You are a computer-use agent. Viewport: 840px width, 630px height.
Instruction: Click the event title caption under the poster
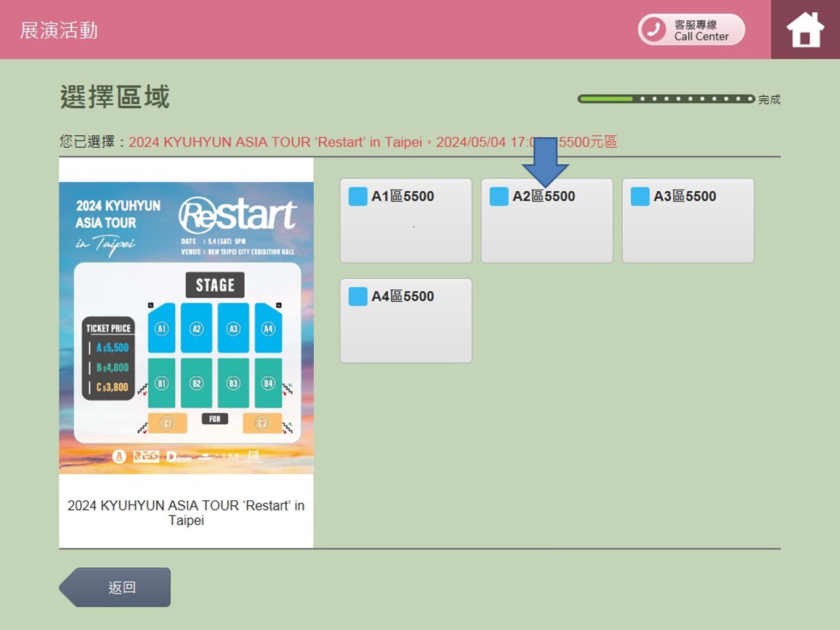(x=186, y=513)
